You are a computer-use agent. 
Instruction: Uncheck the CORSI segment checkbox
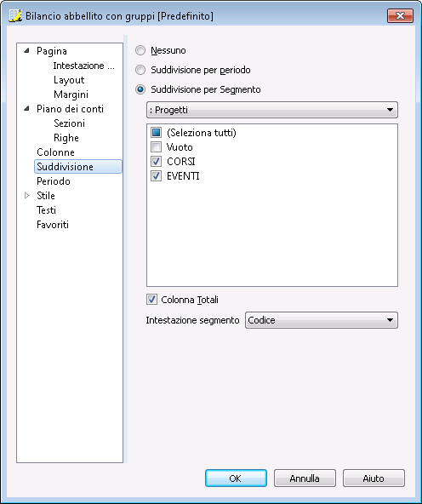pos(157,162)
